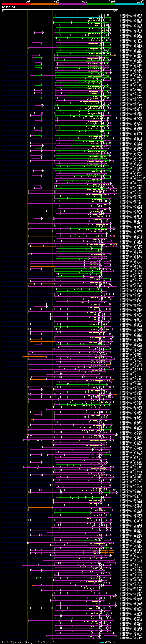Select row label UniRef100_Q9FH26
The image size is (146, 644).
click(131, 135)
